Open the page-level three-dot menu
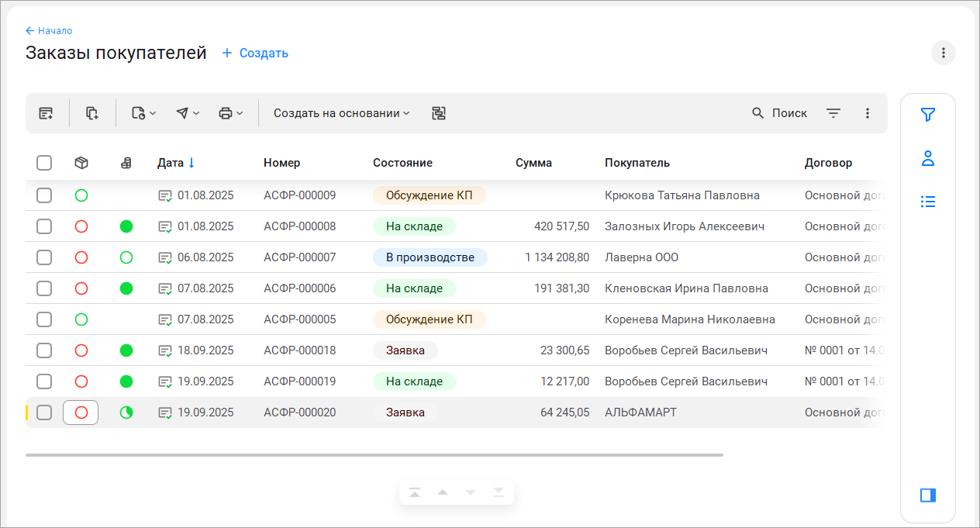Image resolution: width=980 pixels, height=528 pixels. pyautogui.click(x=943, y=53)
